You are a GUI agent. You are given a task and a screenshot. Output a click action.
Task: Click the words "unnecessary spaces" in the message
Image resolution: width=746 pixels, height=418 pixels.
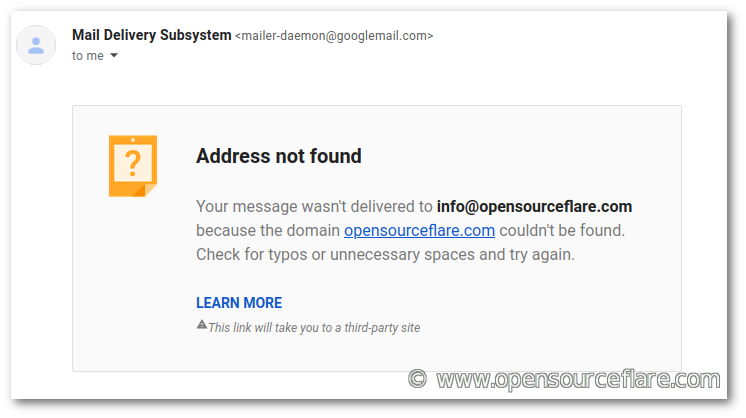tap(411, 255)
